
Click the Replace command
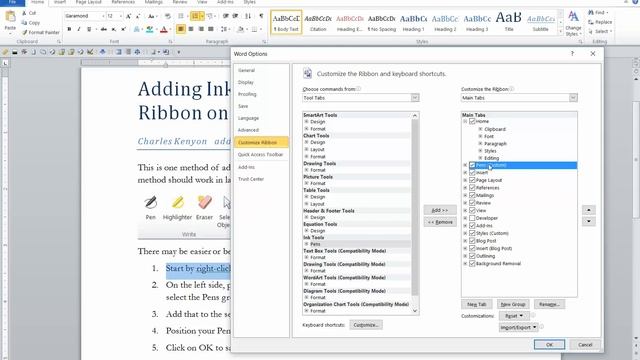click(x=600, y=22)
